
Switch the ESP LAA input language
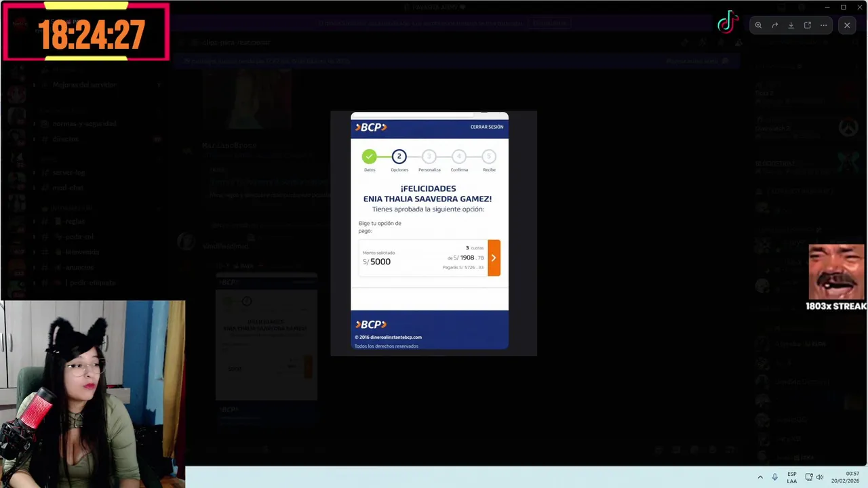pyautogui.click(x=792, y=477)
